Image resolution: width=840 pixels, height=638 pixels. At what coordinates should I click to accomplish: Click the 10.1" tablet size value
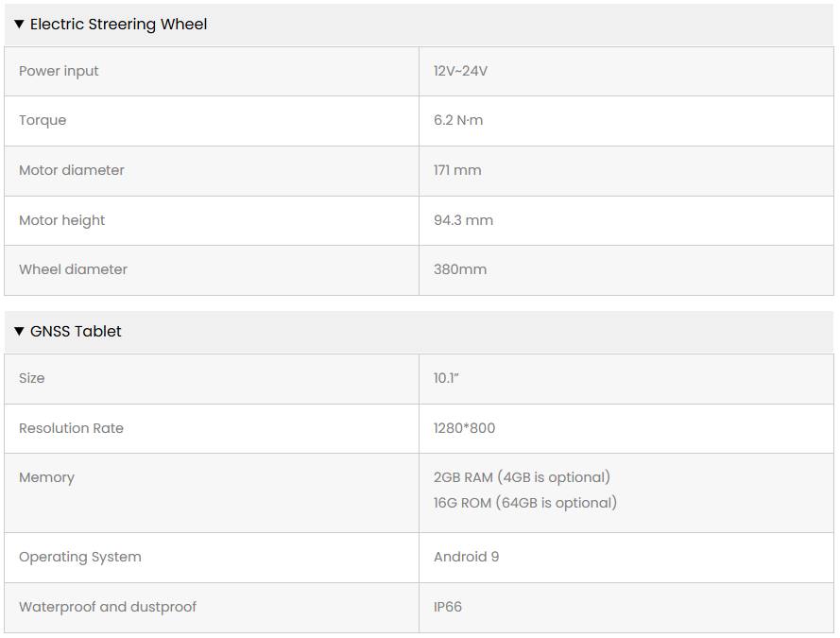pyautogui.click(x=446, y=379)
